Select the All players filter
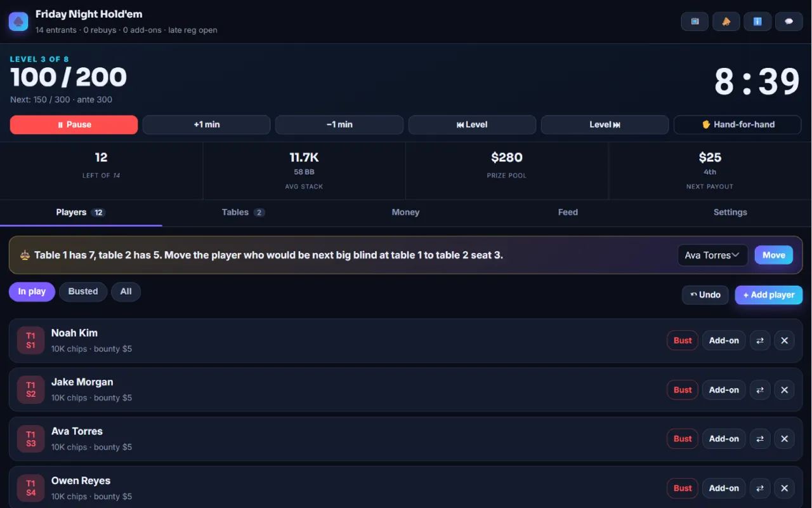812x508 pixels. coord(126,291)
